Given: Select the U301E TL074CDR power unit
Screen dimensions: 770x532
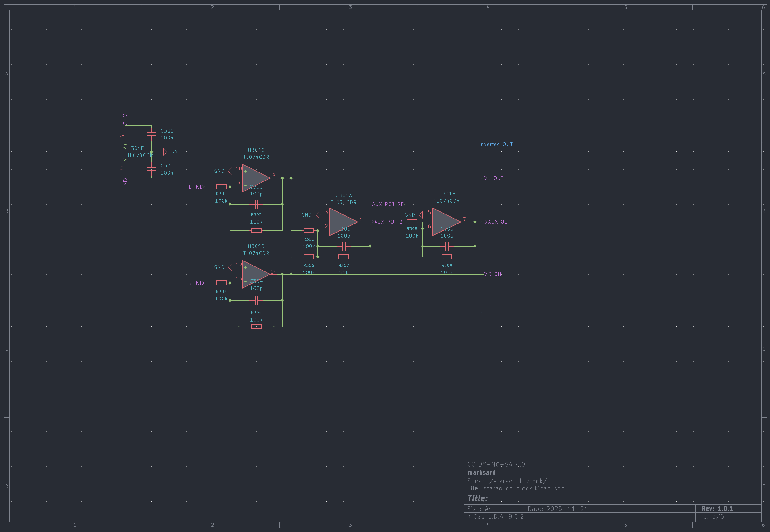Looking at the screenshot, I should tap(125, 152).
